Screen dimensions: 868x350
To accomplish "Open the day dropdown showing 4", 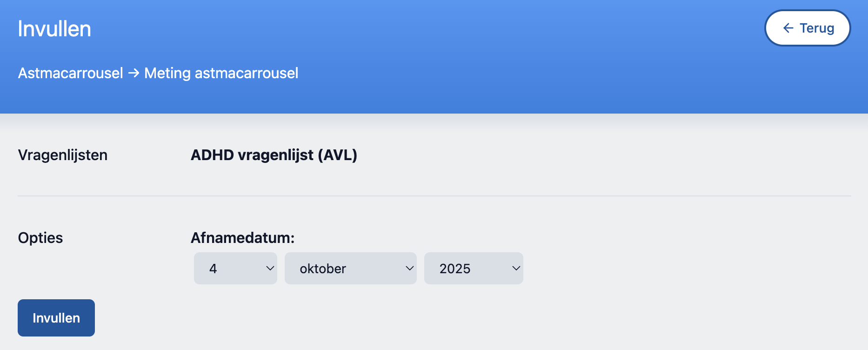I will pos(235,269).
